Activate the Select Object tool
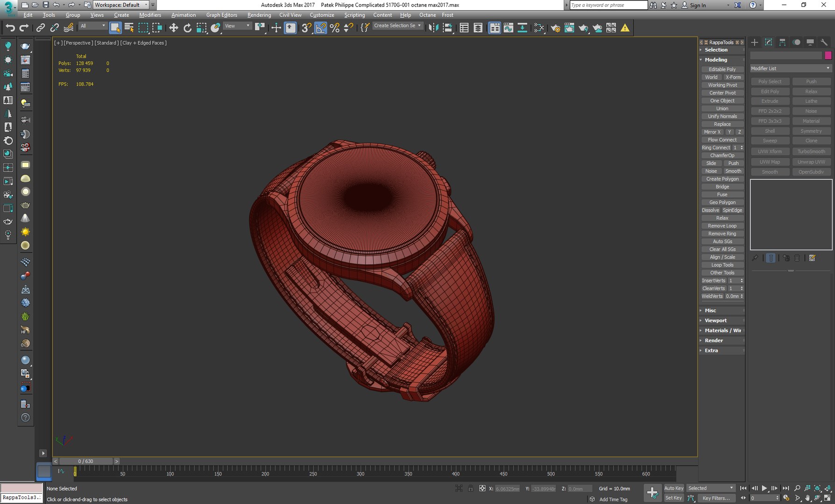 [x=115, y=28]
